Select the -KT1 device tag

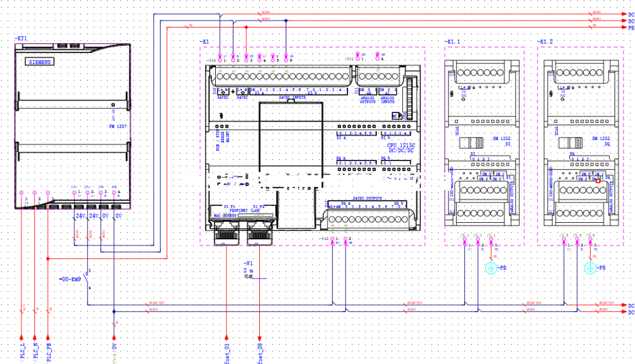click(21, 38)
